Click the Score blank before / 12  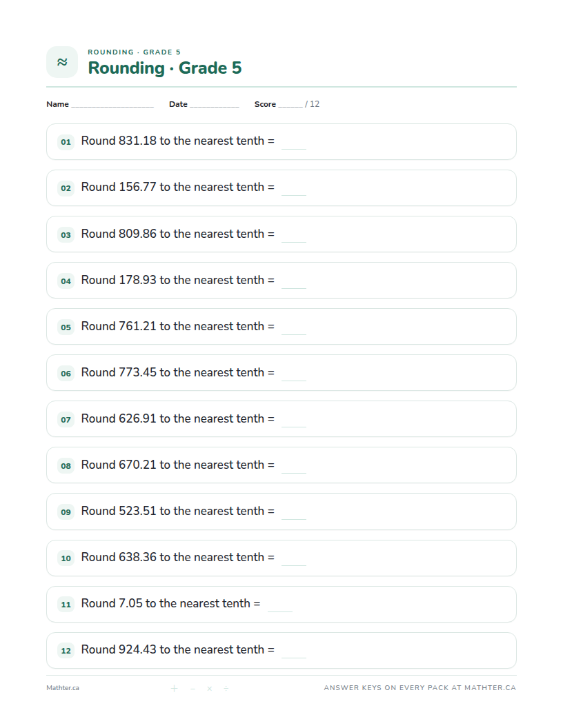(290, 106)
